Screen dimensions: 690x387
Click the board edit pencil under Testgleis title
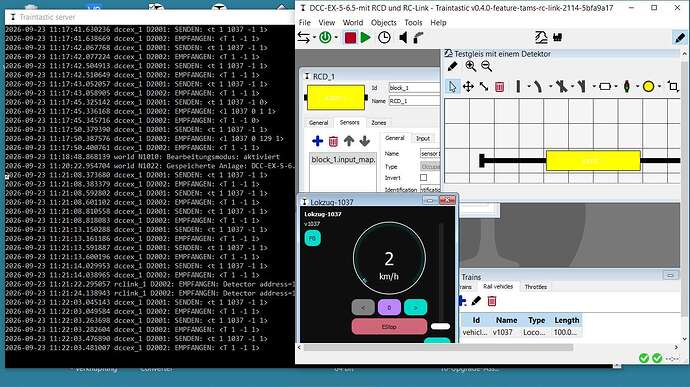[x=452, y=66]
